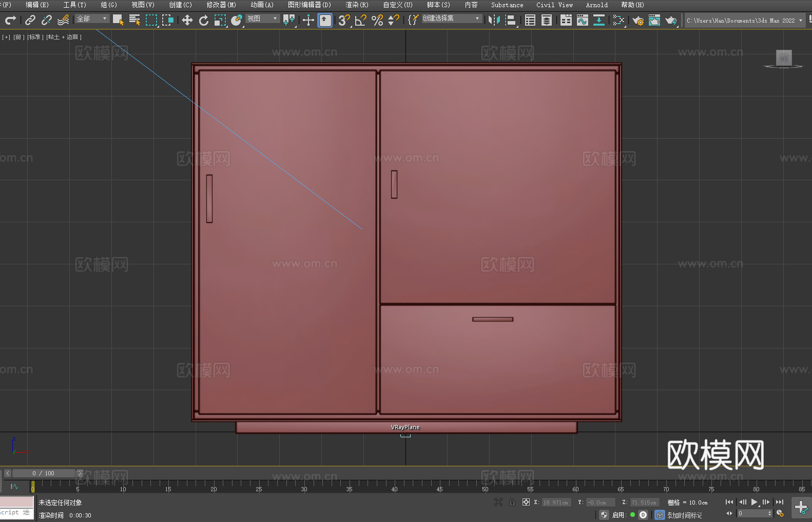Open the Layer Explorer icon

click(547, 20)
